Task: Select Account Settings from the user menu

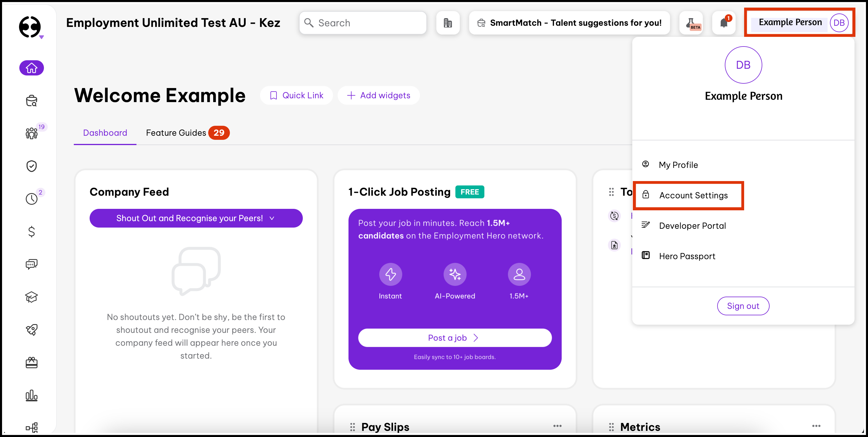Action: [693, 195]
